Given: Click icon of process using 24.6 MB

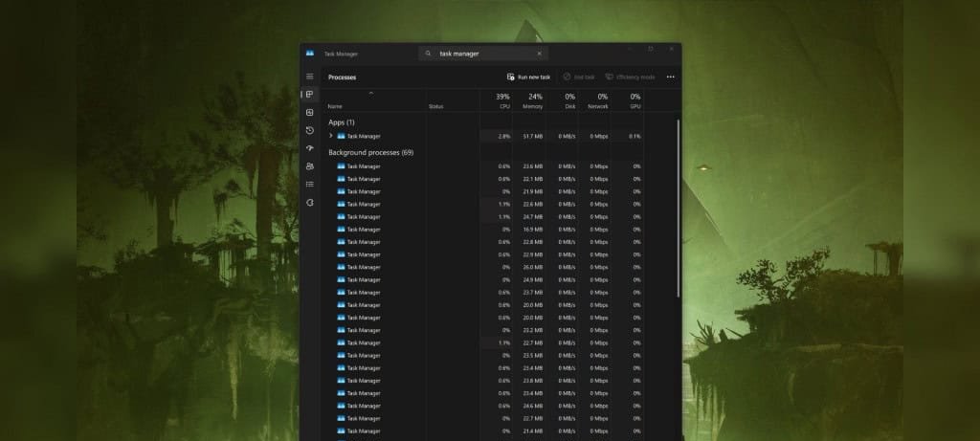Looking at the screenshot, I should (x=341, y=406).
